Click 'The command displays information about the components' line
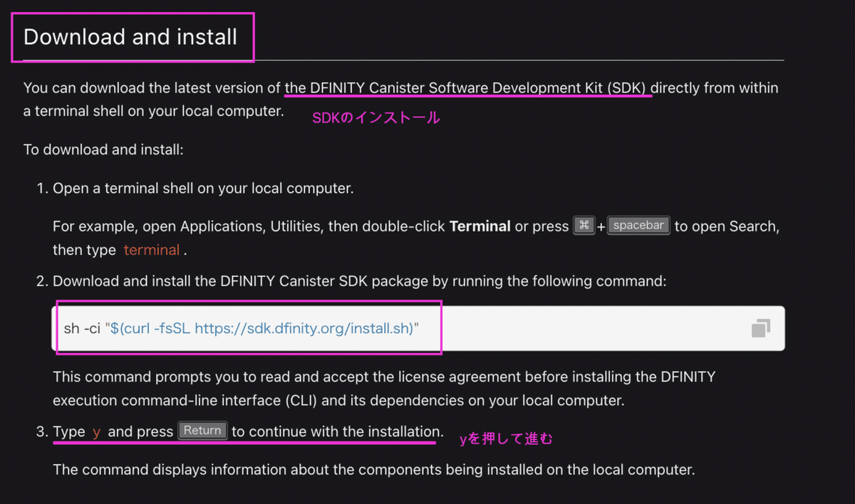This screenshot has height=504, width=855. click(373, 470)
